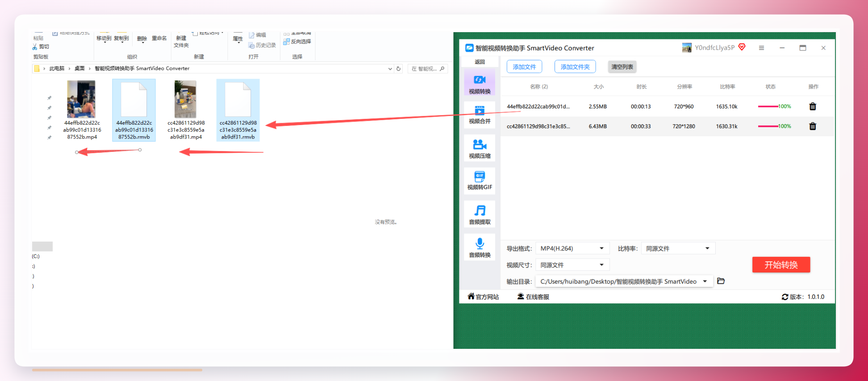Image resolution: width=868 pixels, height=381 pixels.
Task: Click 反向选择 invert selection in Explorer
Action: coord(297,42)
